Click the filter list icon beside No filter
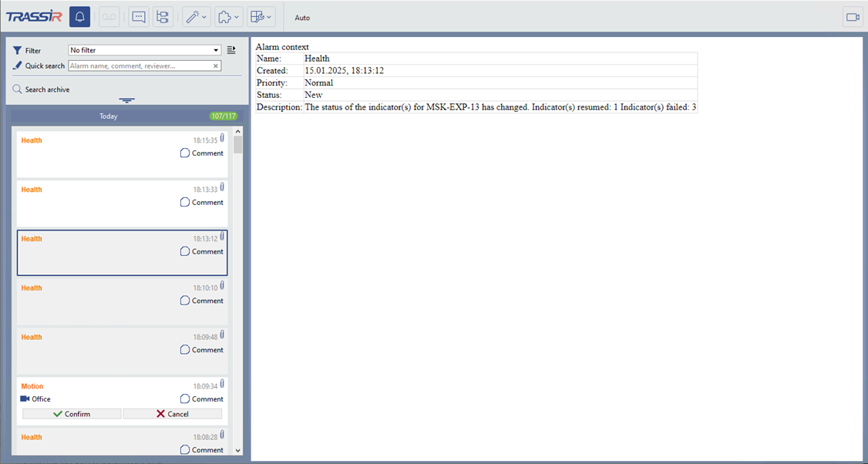The height and width of the screenshot is (464, 868). pos(231,50)
